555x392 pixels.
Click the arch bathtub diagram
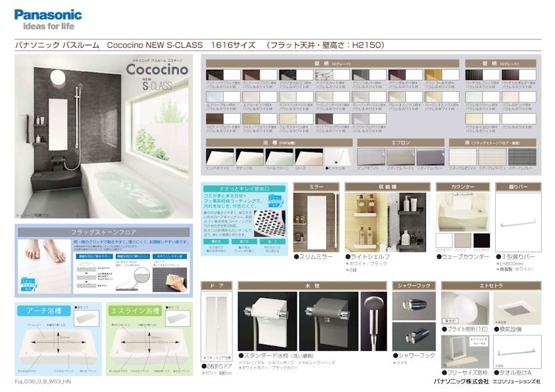(x=59, y=347)
